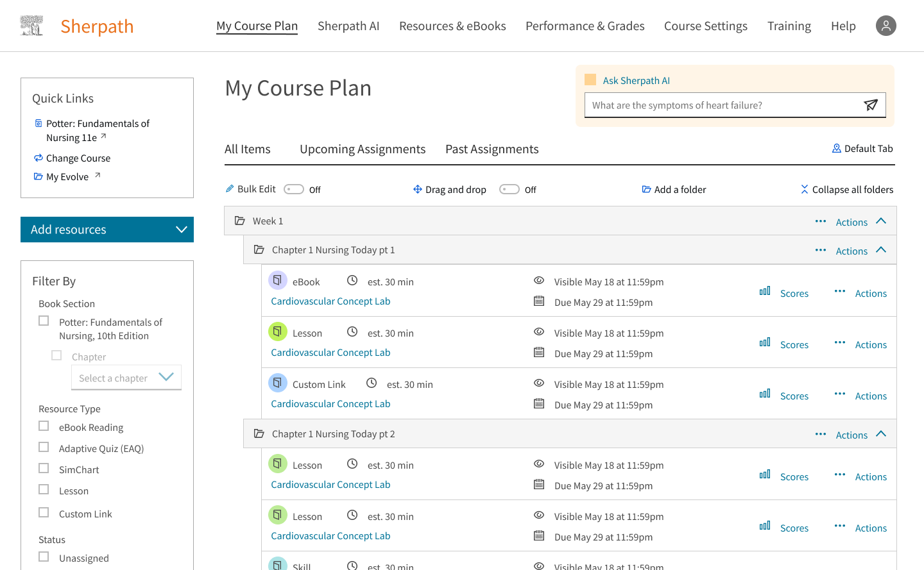Check the Lesson filter checkbox
This screenshot has height=570, width=924.
(44, 489)
